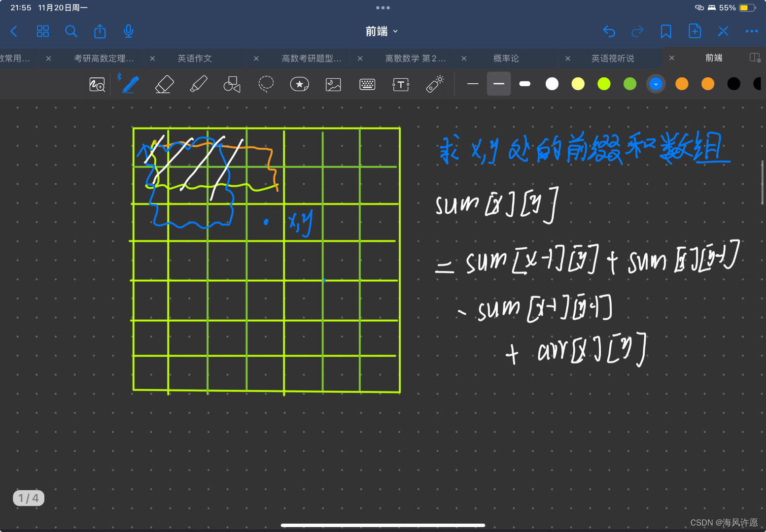Tap the battery 55% status indicator
This screenshot has width=766, height=532.
(x=737, y=8)
